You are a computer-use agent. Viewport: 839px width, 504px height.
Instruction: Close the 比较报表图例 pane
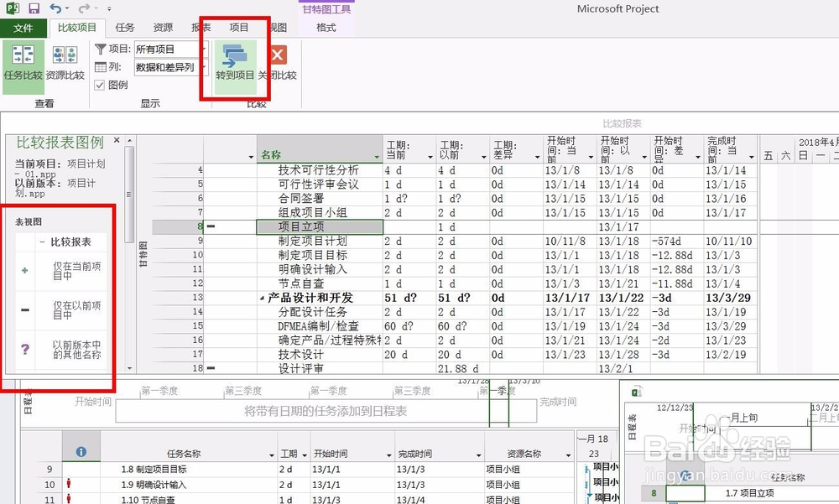[117, 141]
